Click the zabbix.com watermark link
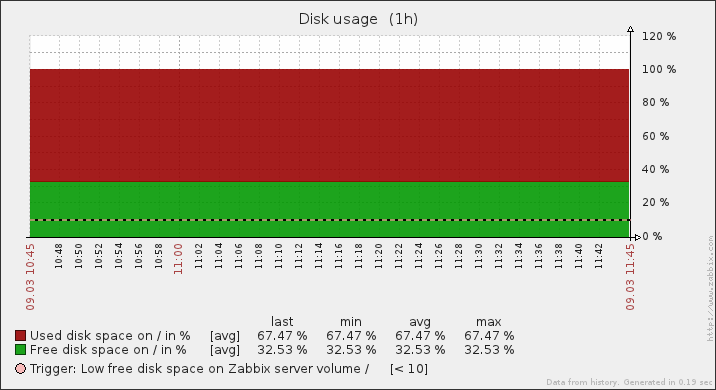The width and height of the screenshot is (716, 390). [x=710, y=288]
